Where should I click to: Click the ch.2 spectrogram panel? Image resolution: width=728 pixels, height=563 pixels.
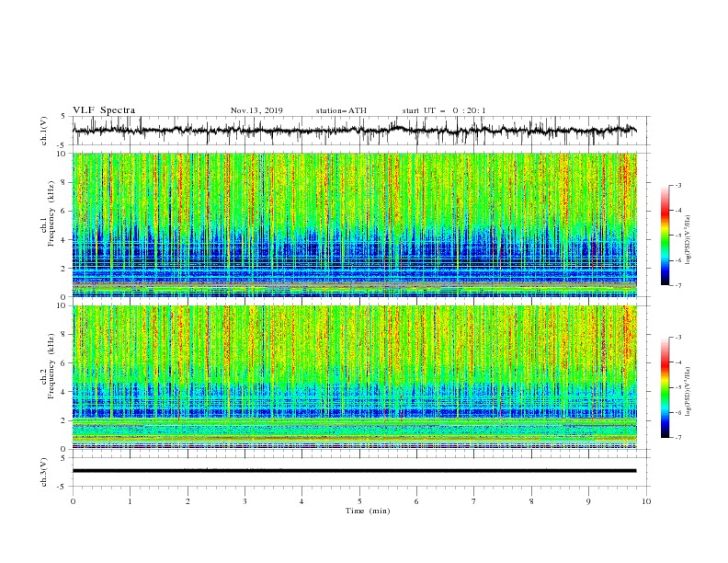point(355,377)
